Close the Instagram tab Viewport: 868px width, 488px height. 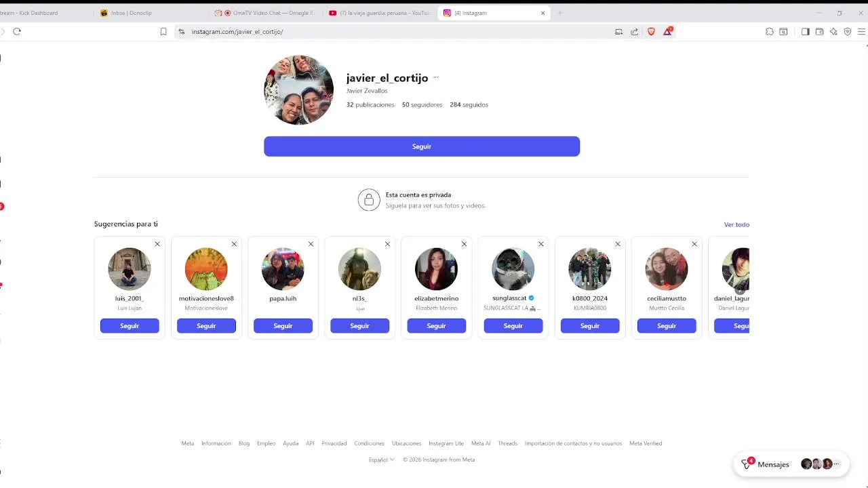[542, 13]
